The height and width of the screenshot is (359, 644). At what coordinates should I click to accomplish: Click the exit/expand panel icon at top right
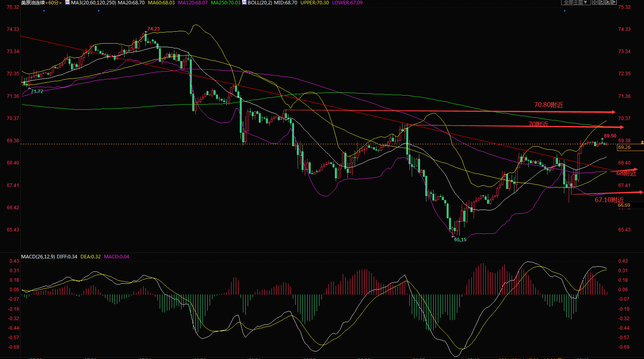click(x=614, y=2)
